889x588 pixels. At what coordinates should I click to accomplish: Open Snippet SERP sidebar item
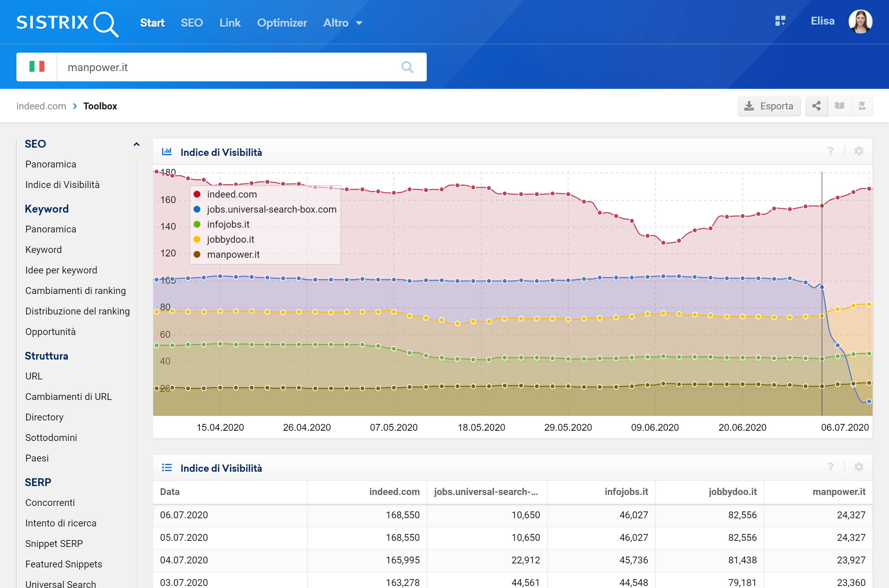point(54,544)
